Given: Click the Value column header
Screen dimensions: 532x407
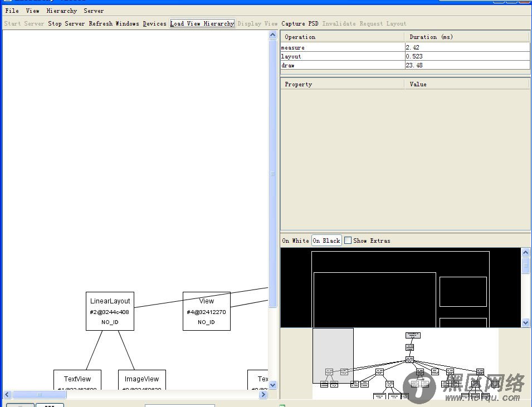Looking at the screenshot, I should click(467, 84).
